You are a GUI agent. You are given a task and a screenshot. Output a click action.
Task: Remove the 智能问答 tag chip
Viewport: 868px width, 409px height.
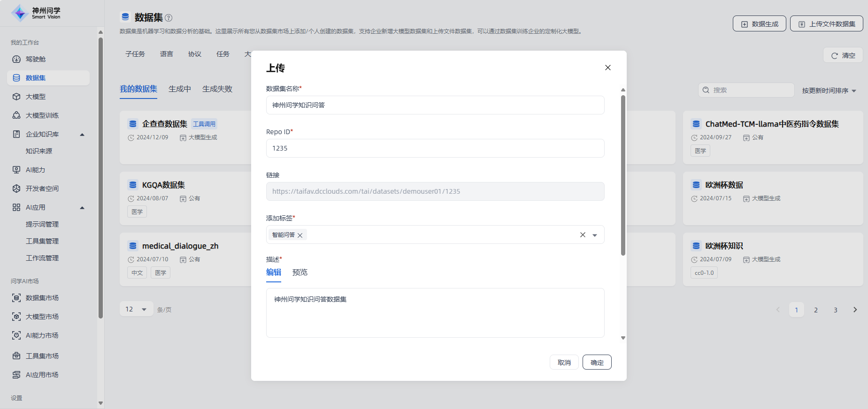coord(300,235)
